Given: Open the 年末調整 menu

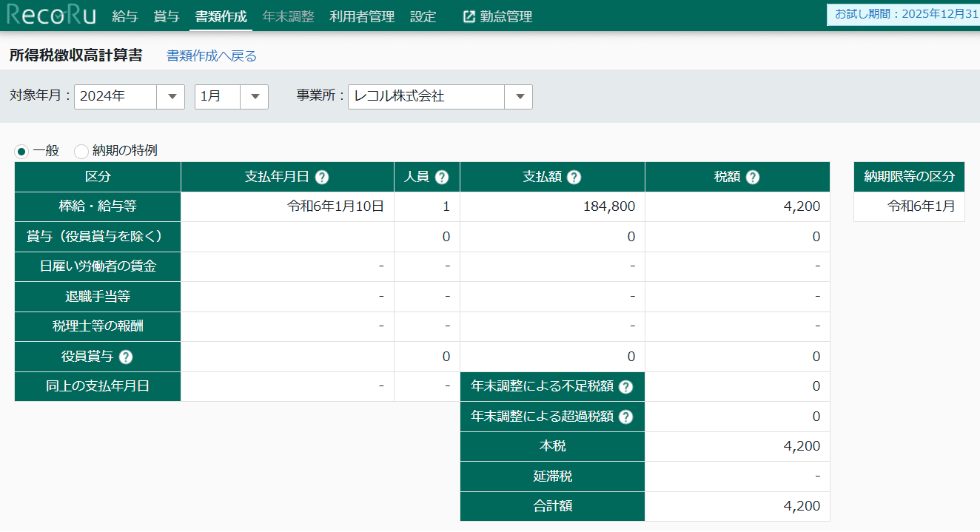Looking at the screenshot, I should 288,16.
